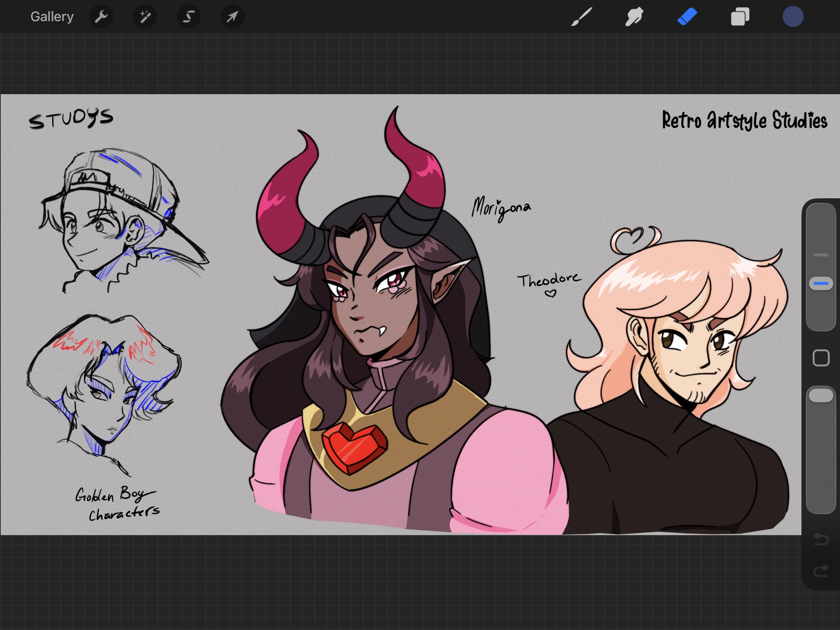Tap the Undo arrow in sidebar

click(x=821, y=538)
